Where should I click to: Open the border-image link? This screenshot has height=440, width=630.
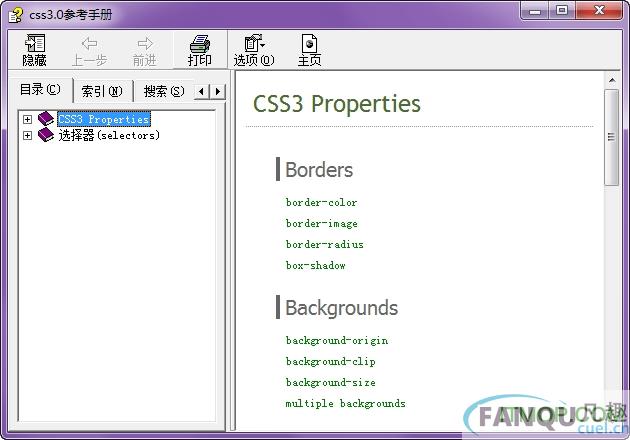point(321,223)
